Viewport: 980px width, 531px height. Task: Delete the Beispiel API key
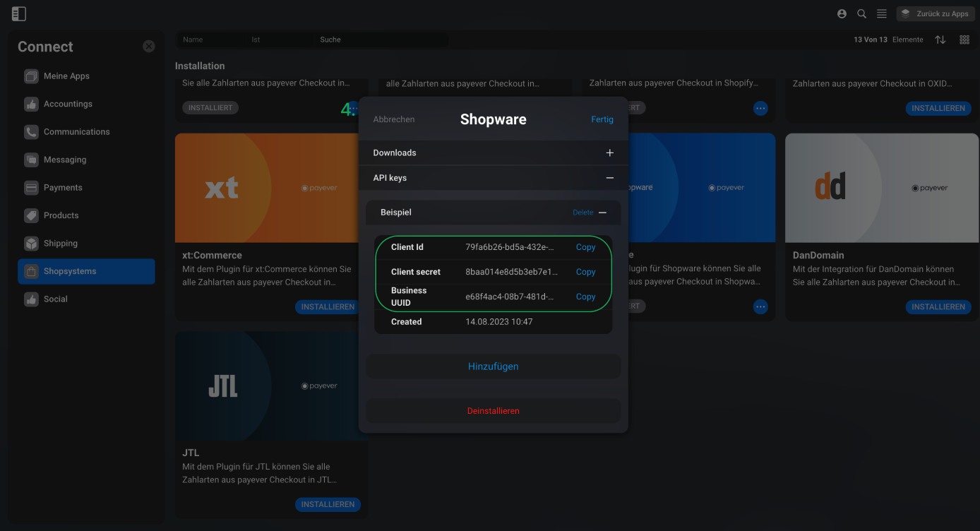tap(583, 213)
